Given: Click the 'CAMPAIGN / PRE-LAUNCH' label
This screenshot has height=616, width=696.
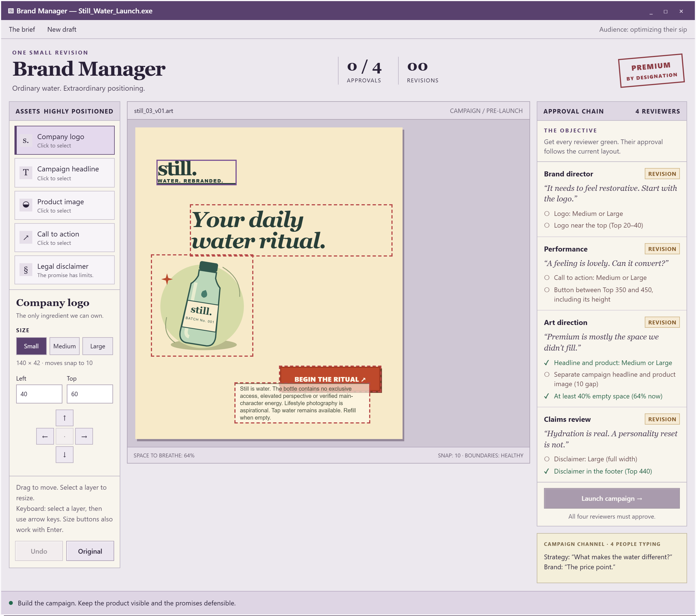Looking at the screenshot, I should (486, 111).
